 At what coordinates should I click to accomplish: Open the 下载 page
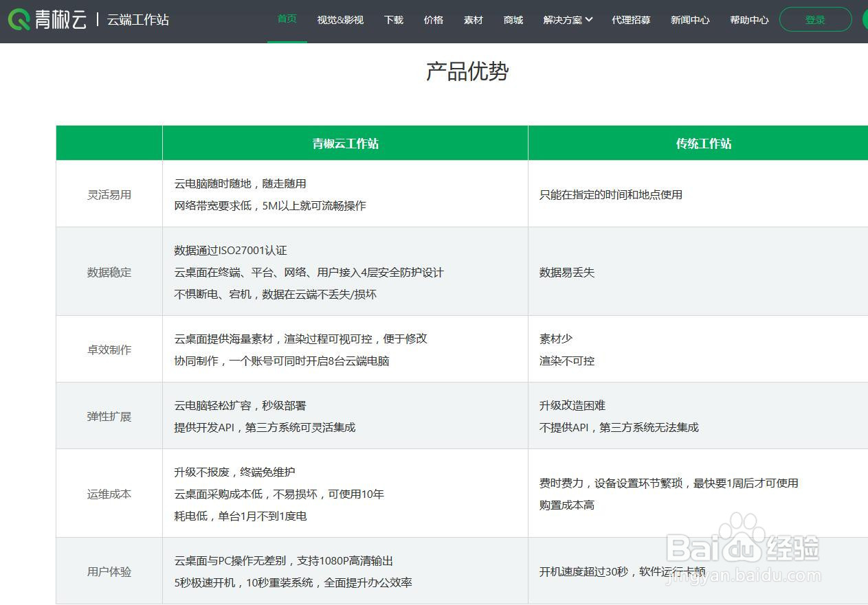pos(393,20)
